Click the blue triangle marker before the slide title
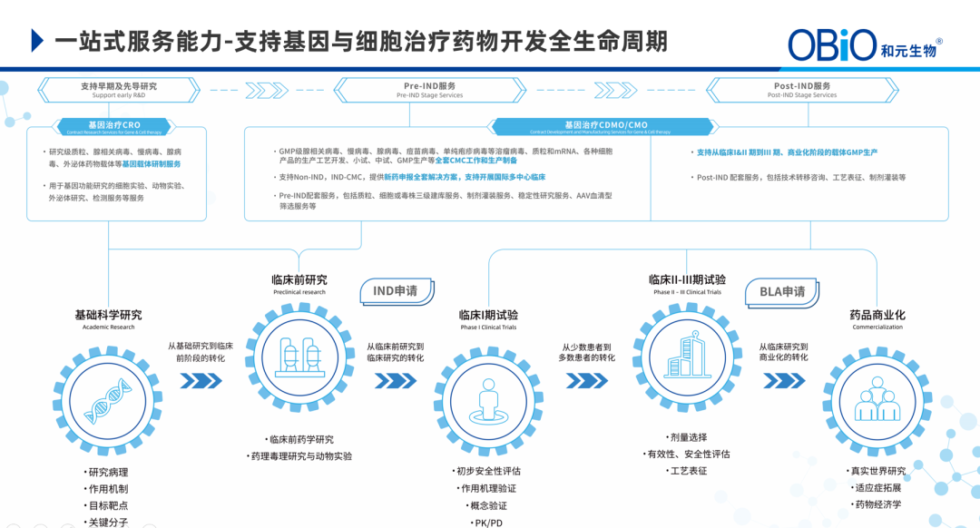The image size is (980, 528). [x=36, y=38]
